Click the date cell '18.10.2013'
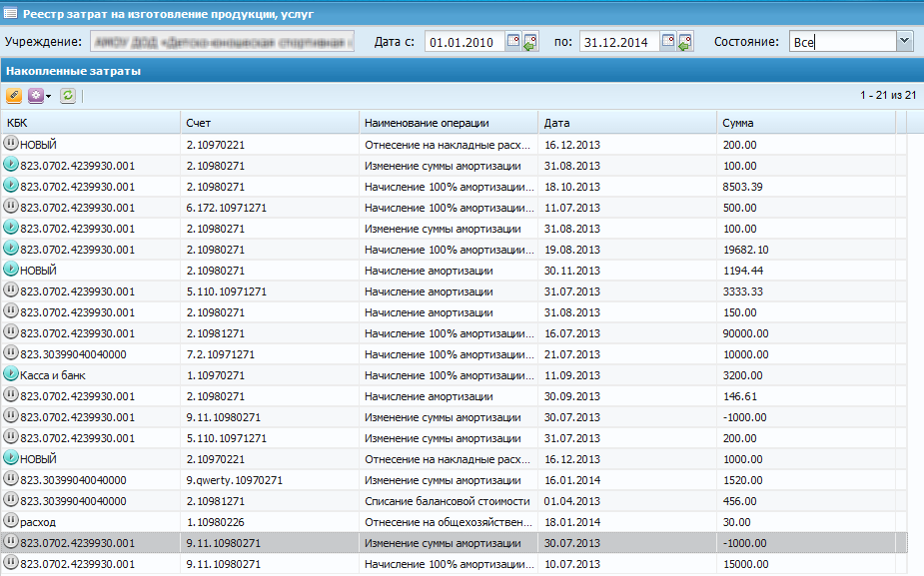 point(627,187)
